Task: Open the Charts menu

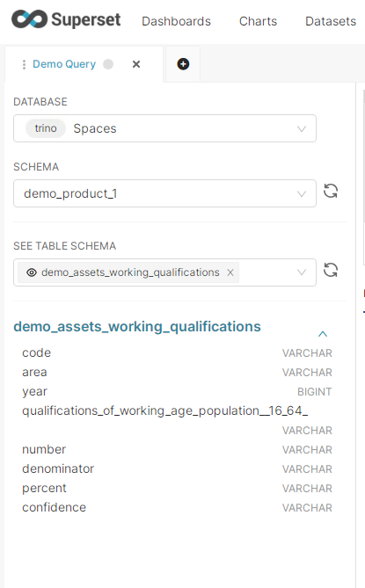Action: coord(258,21)
